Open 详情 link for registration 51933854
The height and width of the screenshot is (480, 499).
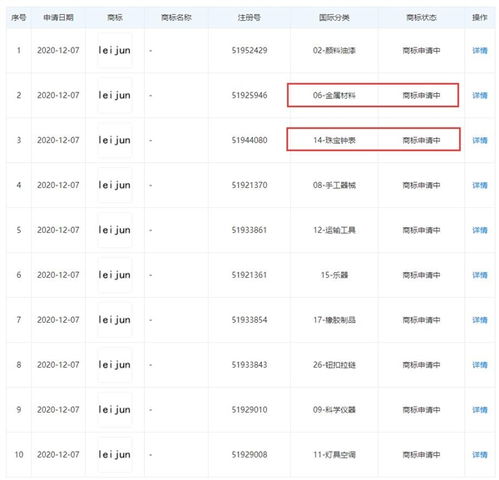(480, 320)
